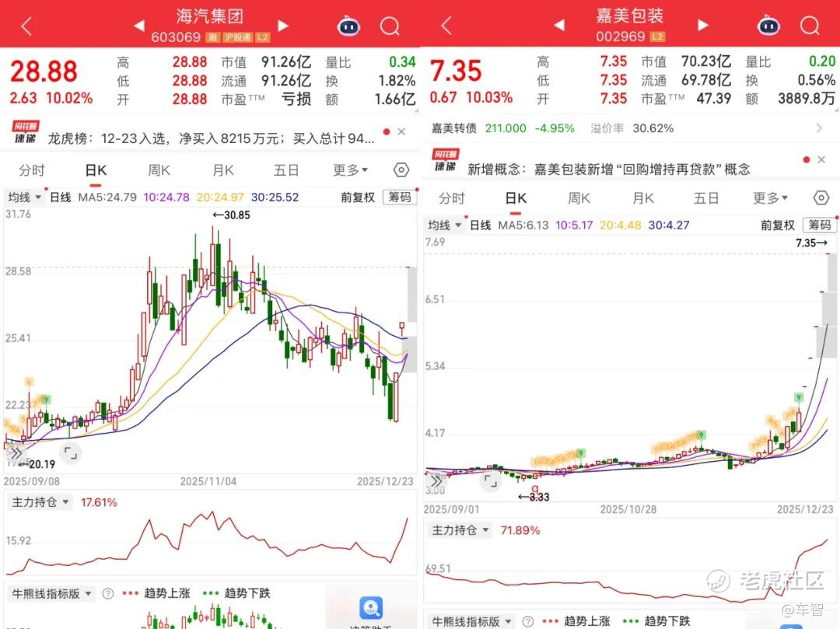The image size is (840, 629).
Task: Open 均线 dropdown on 海汽集团 chart
Action: (x=24, y=197)
